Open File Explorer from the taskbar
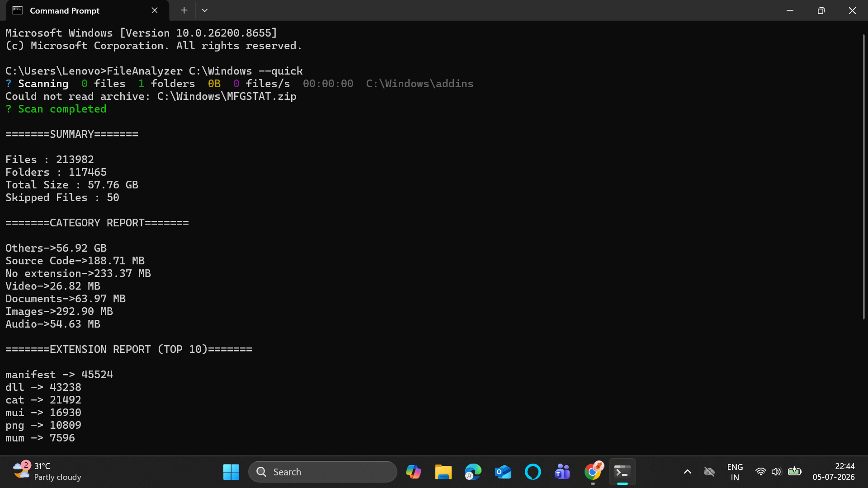The width and height of the screenshot is (868, 488). 443,472
